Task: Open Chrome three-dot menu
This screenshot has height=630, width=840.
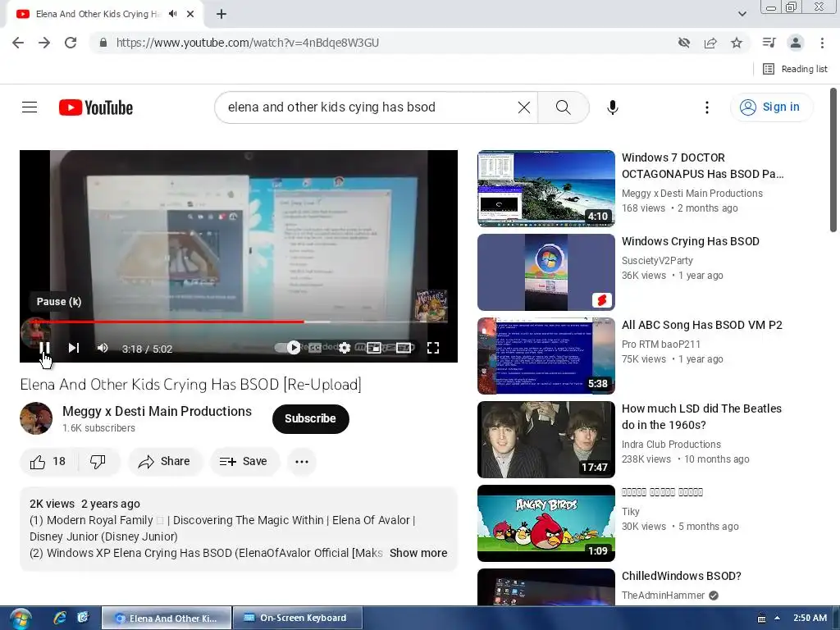Action: click(822, 43)
